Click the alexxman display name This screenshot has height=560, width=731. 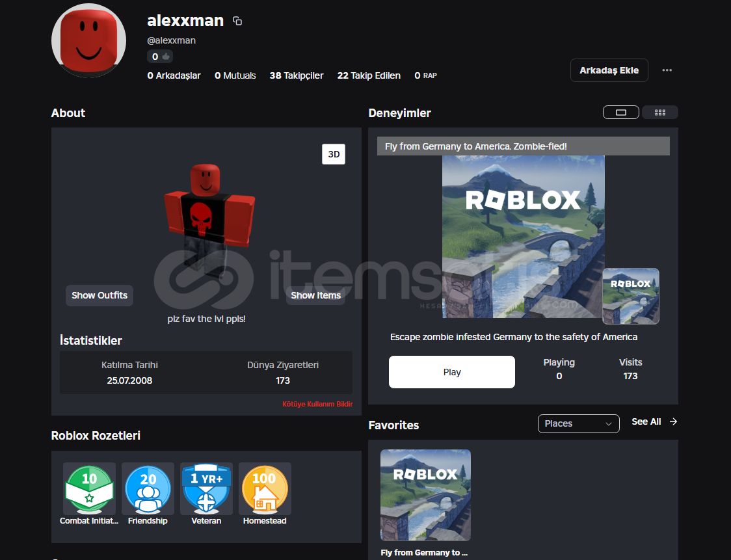tap(185, 21)
